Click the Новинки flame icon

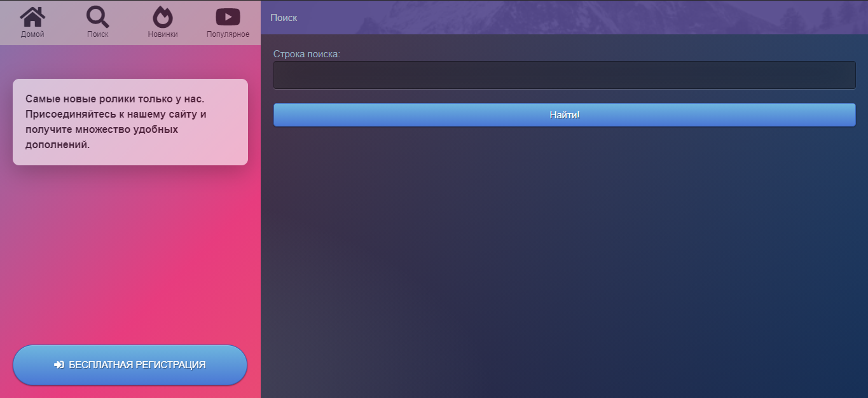tap(163, 17)
